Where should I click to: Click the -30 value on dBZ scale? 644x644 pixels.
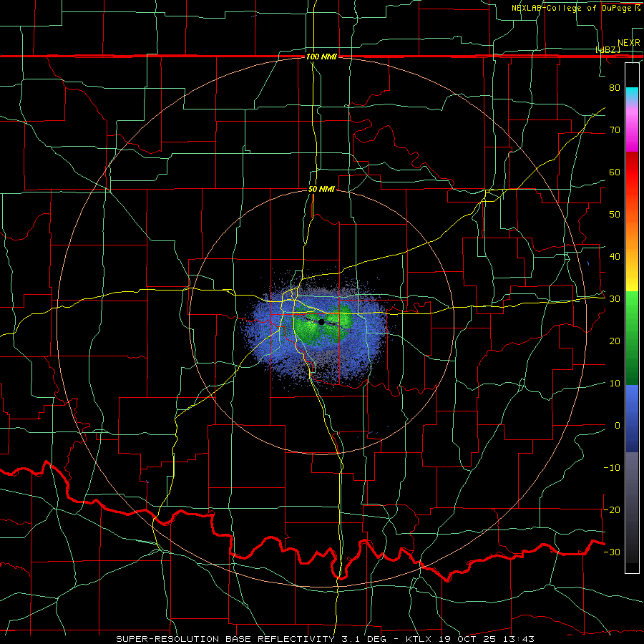[x=612, y=552]
